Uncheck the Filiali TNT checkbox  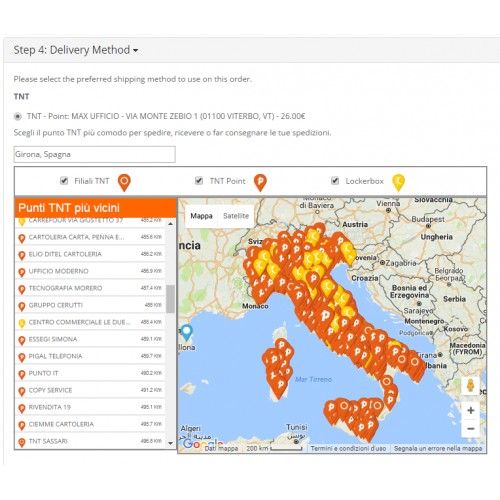click(64, 181)
